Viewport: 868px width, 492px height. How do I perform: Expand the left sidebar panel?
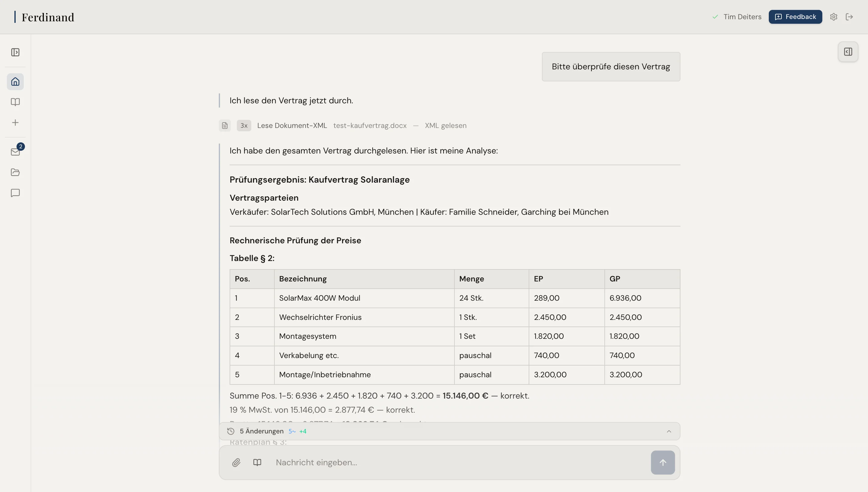(15, 52)
